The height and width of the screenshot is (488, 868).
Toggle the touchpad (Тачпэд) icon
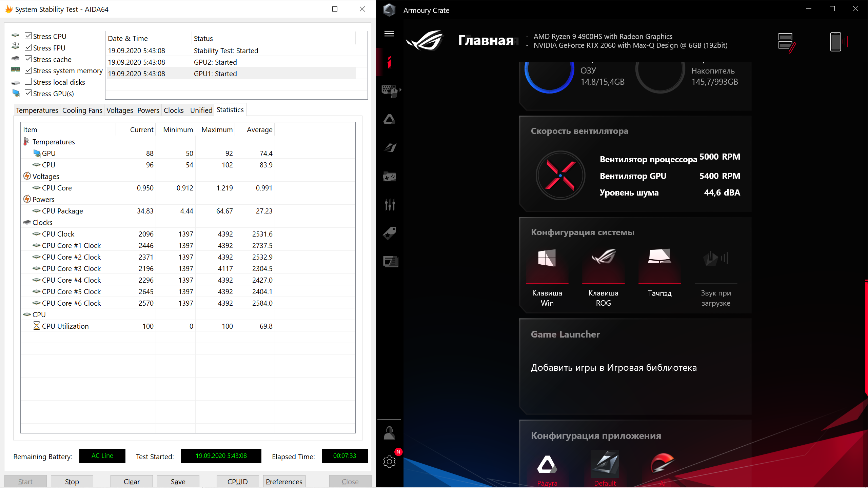[659, 256]
